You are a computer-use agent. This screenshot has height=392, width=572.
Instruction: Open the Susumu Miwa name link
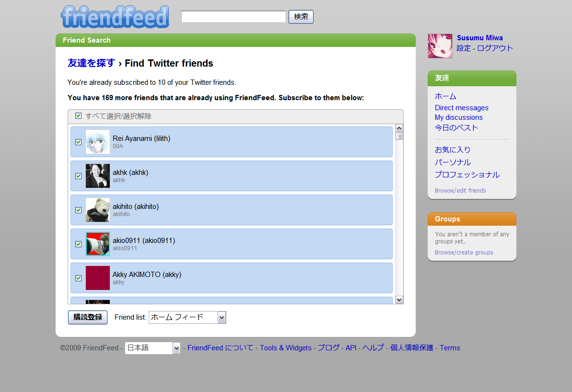pyautogui.click(x=480, y=38)
